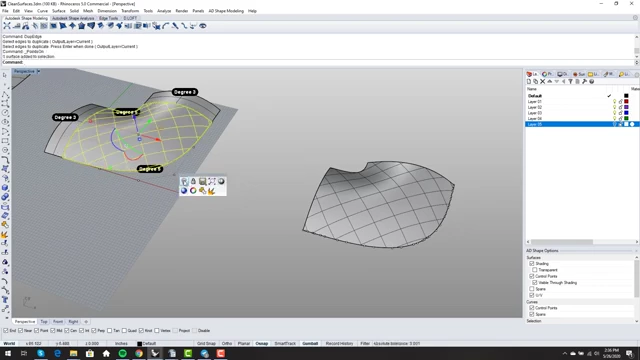Toggle Planar in the status bar
640x360 pixels.
pyautogui.click(x=244, y=344)
